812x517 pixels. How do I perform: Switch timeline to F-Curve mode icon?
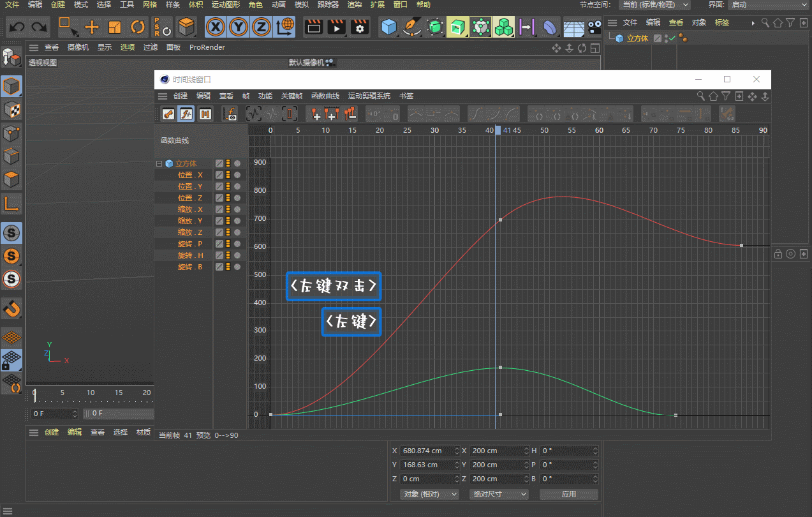click(x=186, y=114)
